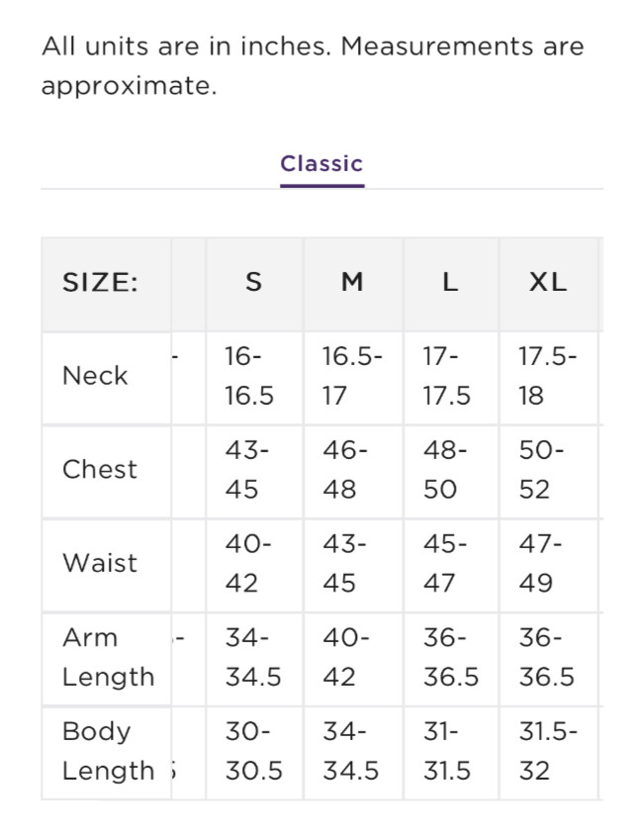Image resolution: width=626 pixels, height=840 pixels.
Task: Click the Neck row label
Action: [x=95, y=376]
